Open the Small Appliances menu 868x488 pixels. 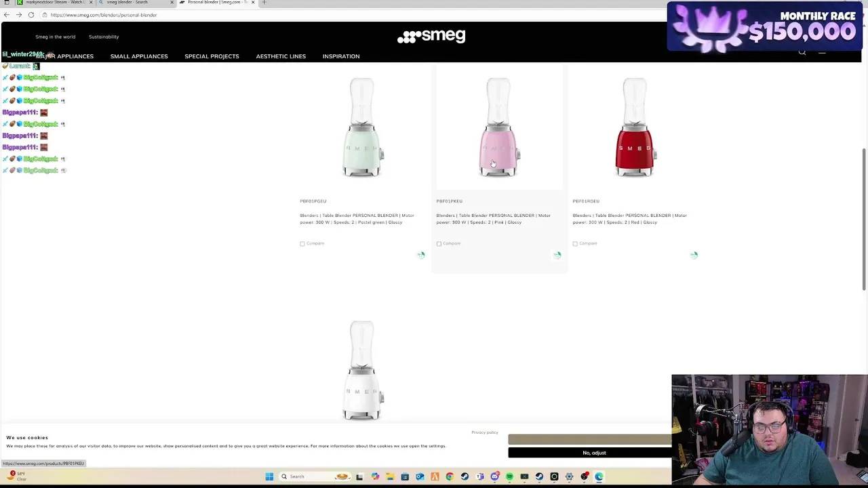139,56
